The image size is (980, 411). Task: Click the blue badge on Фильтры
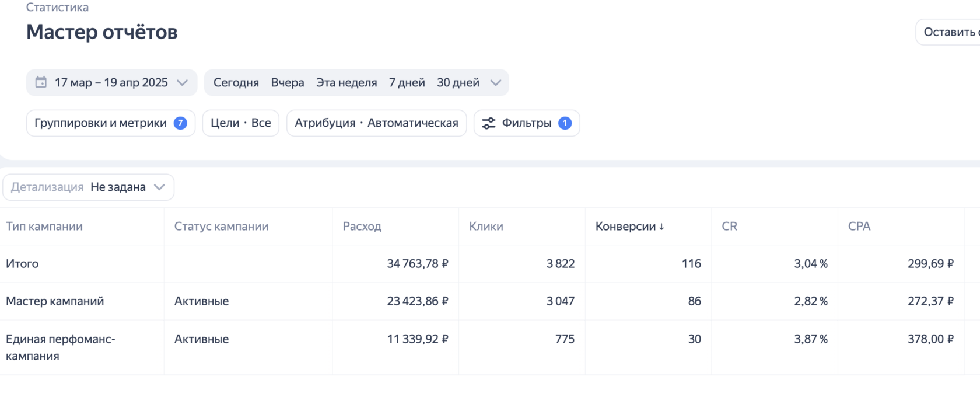[x=565, y=123]
